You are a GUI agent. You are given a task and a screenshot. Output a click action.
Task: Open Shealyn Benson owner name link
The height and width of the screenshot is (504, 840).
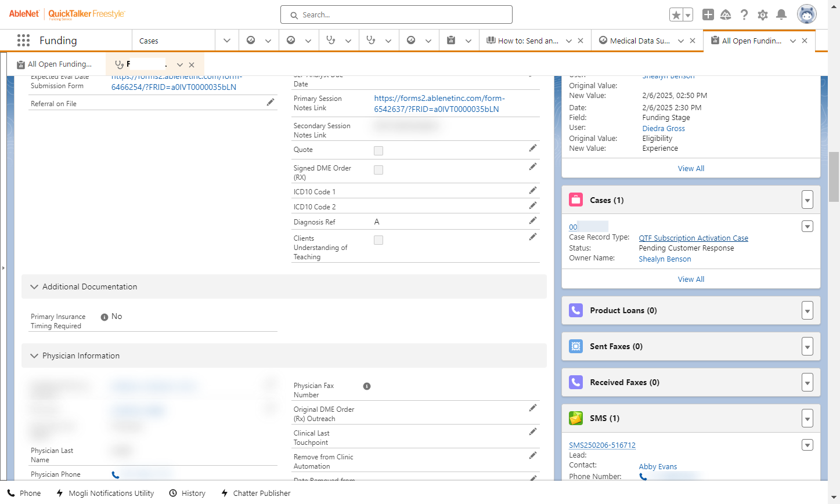(x=665, y=259)
